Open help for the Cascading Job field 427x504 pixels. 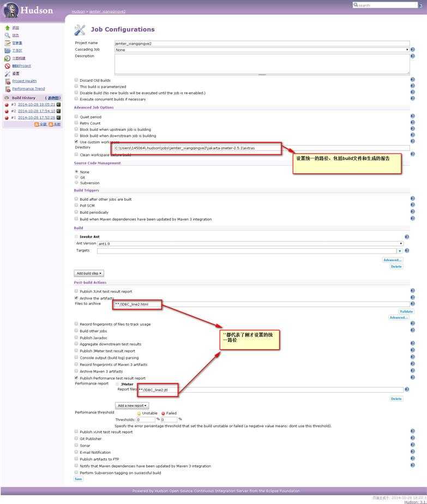click(413, 50)
